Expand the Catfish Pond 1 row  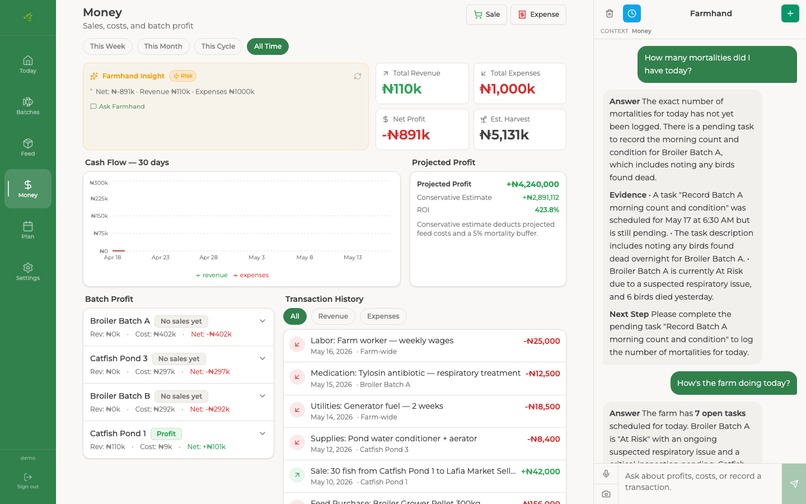(178, 440)
